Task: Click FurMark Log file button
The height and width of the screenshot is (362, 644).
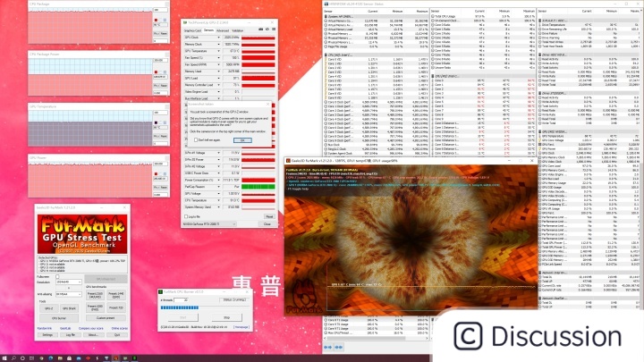Action: [x=71, y=335]
